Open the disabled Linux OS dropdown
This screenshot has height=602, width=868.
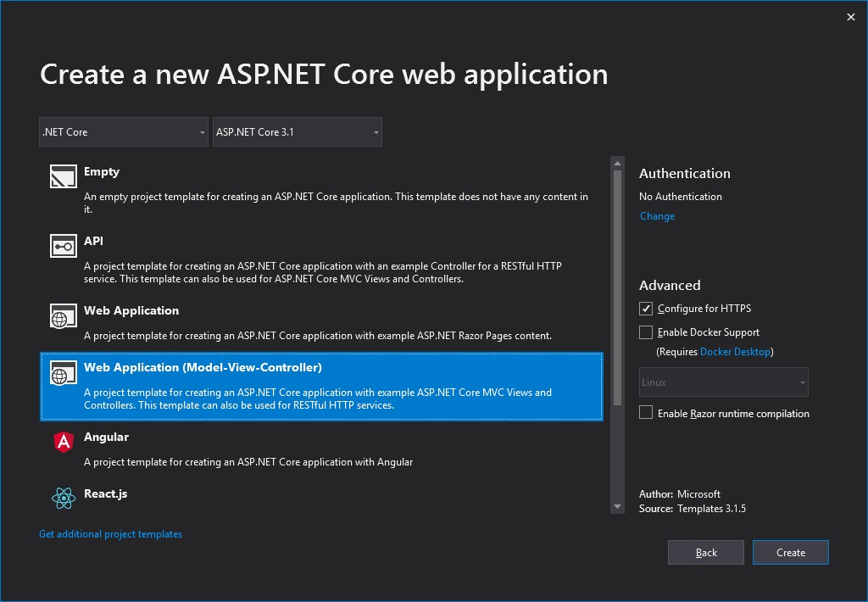coord(723,382)
